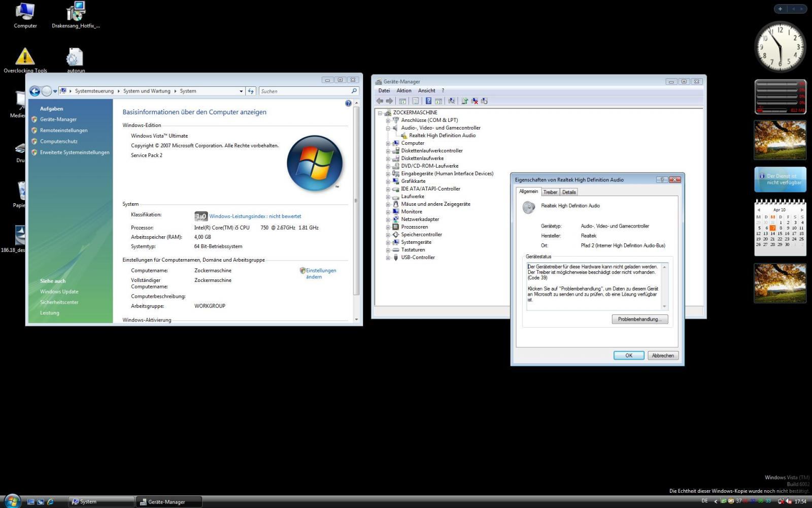Click the next month arrow on calendar gadget
Image resolution: width=812 pixels, height=508 pixels.
[802, 210]
